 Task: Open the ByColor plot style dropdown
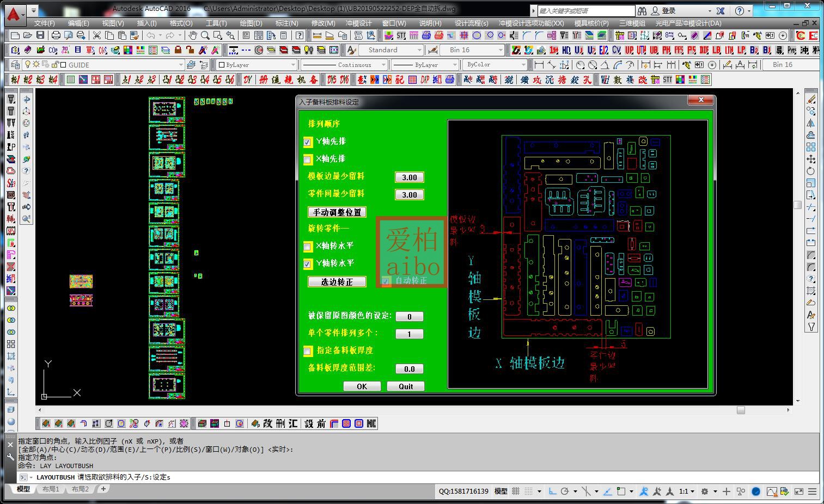click(x=524, y=65)
